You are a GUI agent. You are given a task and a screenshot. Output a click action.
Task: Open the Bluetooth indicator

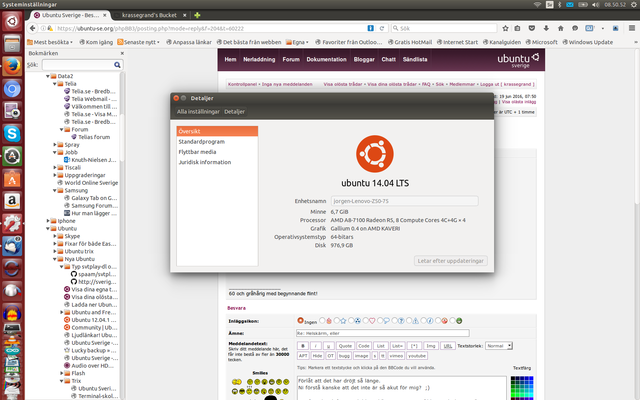[560, 4]
